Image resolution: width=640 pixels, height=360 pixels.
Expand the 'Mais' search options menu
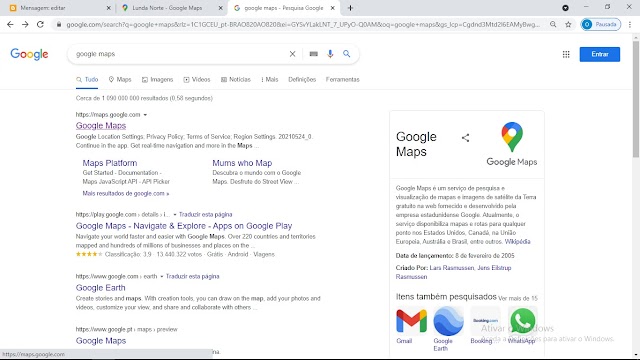pos(270,80)
